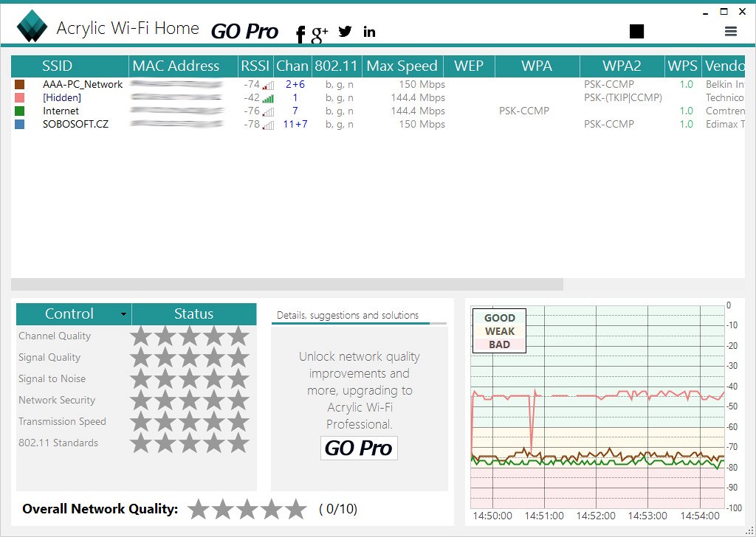Click the GO Pro upgrade button

tap(359, 448)
